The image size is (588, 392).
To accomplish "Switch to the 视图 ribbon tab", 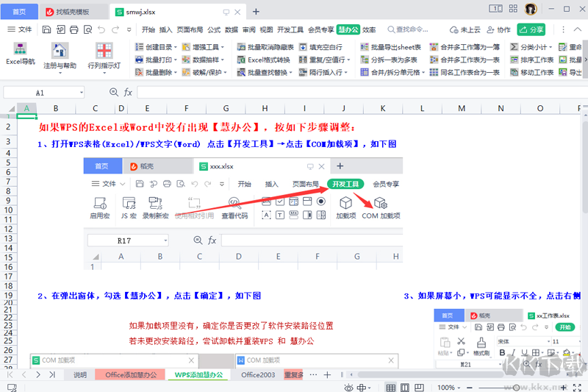I will pos(266,29).
